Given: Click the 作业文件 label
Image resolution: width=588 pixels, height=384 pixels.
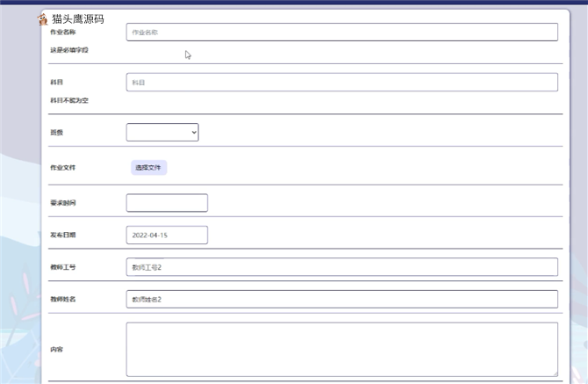Looking at the screenshot, I should coord(63,168).
